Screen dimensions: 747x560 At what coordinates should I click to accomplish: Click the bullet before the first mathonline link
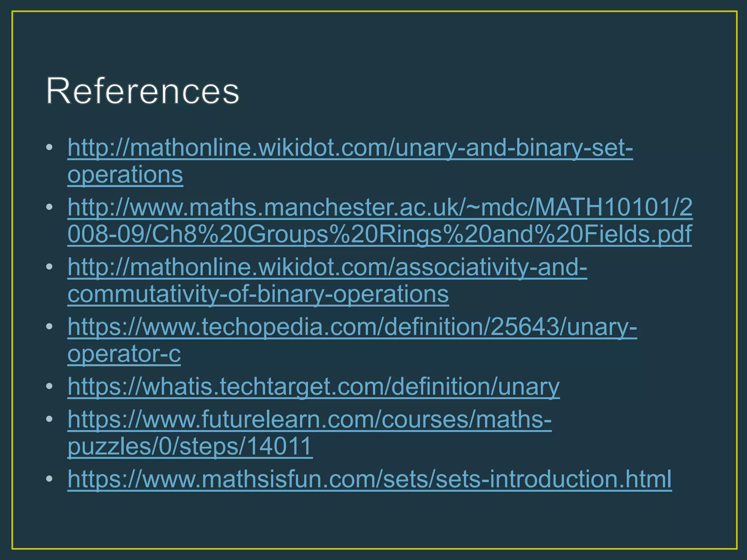tap(50, 148)
